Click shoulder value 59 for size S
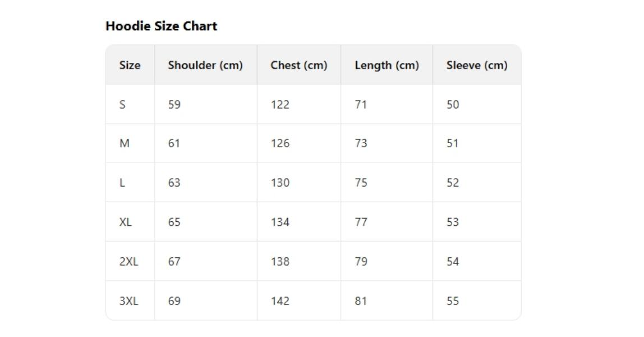Viewport: 644px width, 337px height. pyautogui.click(x=174, y=104)
